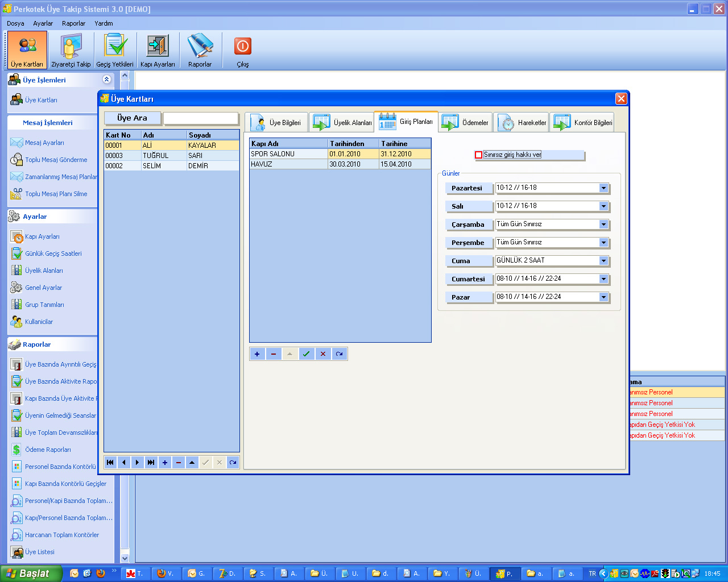Click the Raporlar toolbar icon
Image resolution: width=728 pixels, height=582 pixels.
click(200, 50)
